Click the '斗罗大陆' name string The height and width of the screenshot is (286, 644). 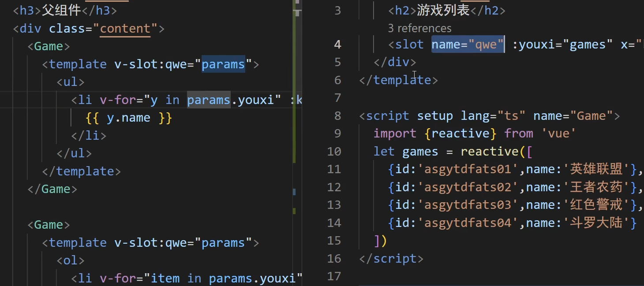pos(596,223)
